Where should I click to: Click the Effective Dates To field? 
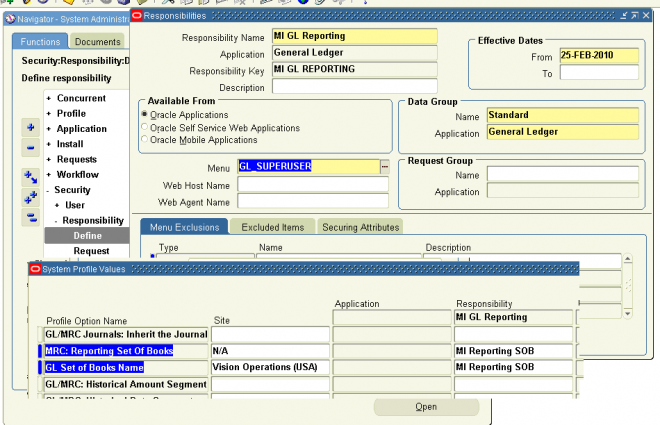pyautogui.click(x=599, y=72)
